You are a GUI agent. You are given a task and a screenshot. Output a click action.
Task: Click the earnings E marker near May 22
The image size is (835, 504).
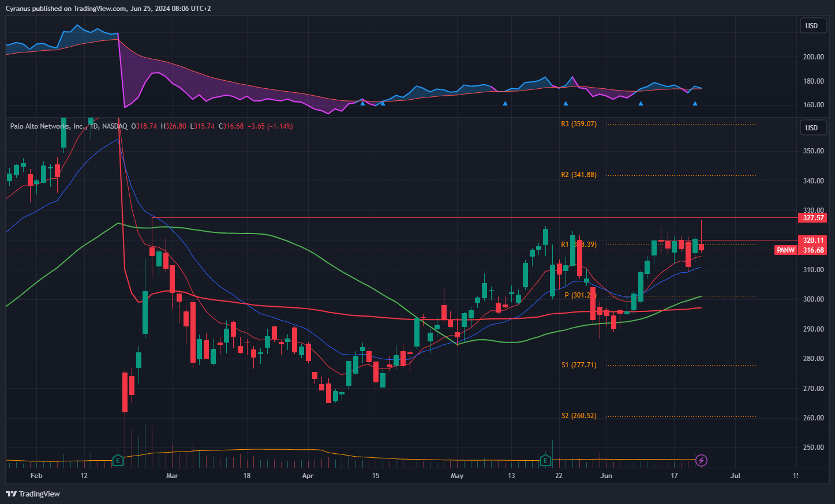coord(545,460)
